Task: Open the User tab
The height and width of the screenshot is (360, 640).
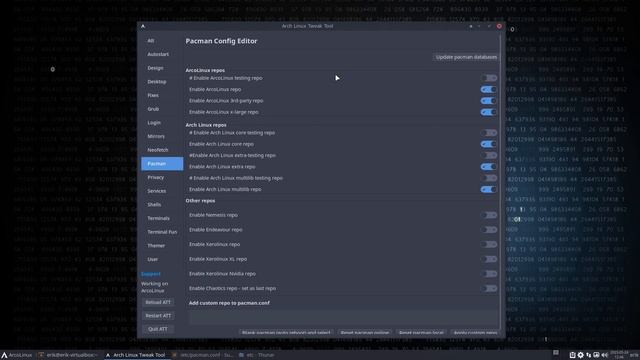Action: [162, 259]
